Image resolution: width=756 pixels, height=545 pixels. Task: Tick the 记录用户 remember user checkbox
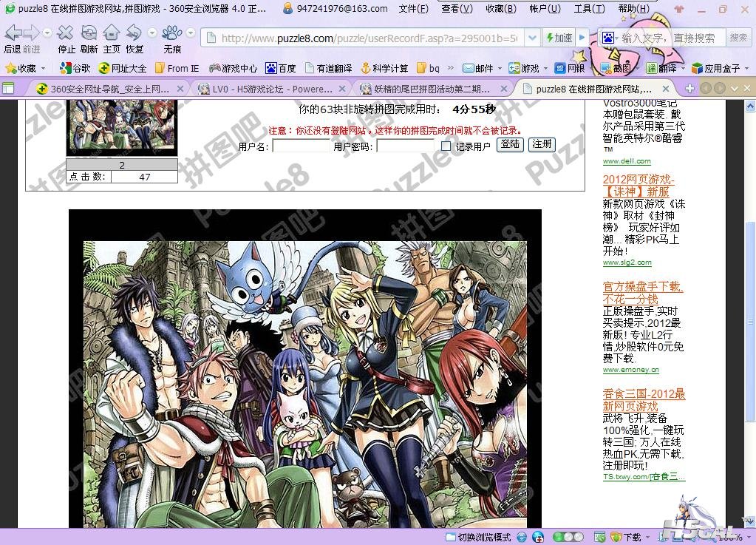446,146
